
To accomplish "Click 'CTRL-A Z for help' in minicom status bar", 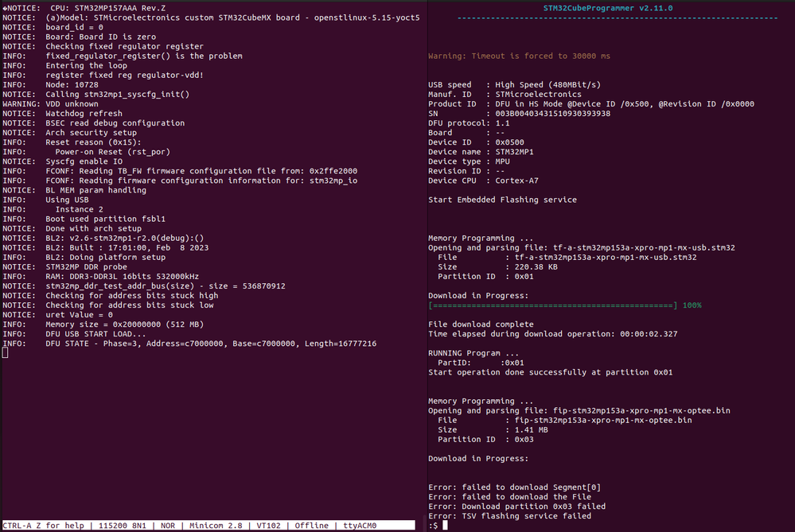I will coord(43,526).
